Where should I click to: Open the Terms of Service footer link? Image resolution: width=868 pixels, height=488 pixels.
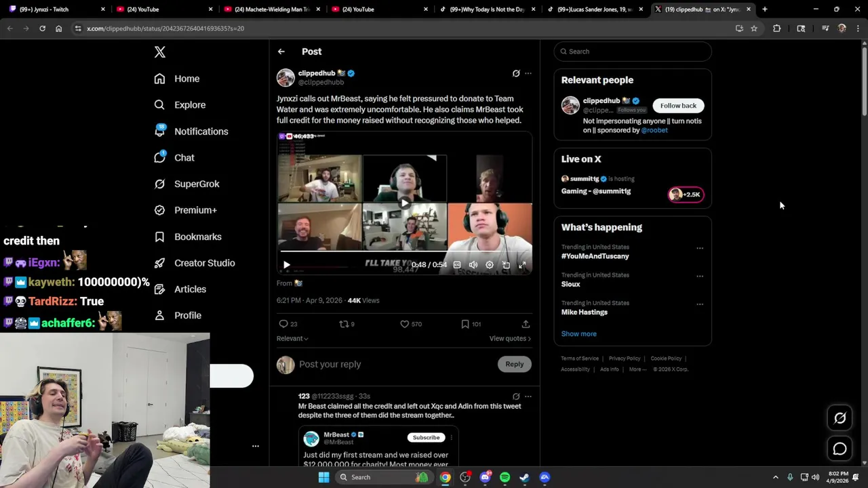tap(580, 359)
